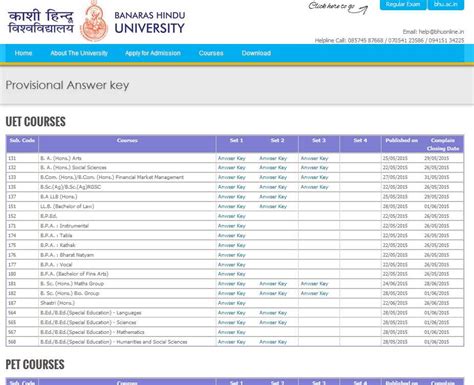Open the Courses menu item
Screen dimensions: 474x385
(x=211, y=53)
